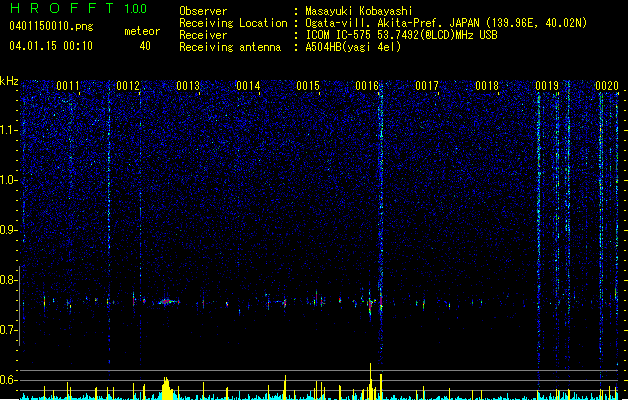The width and height of the screenshot is (629, 400).
Task: Click the 0.8 kHz axis tick label
Action: (8, 280)
